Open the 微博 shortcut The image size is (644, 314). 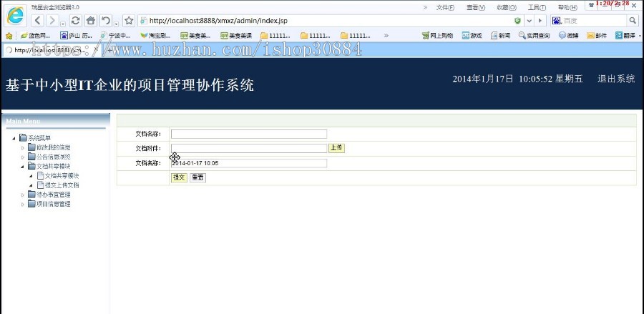569,36
